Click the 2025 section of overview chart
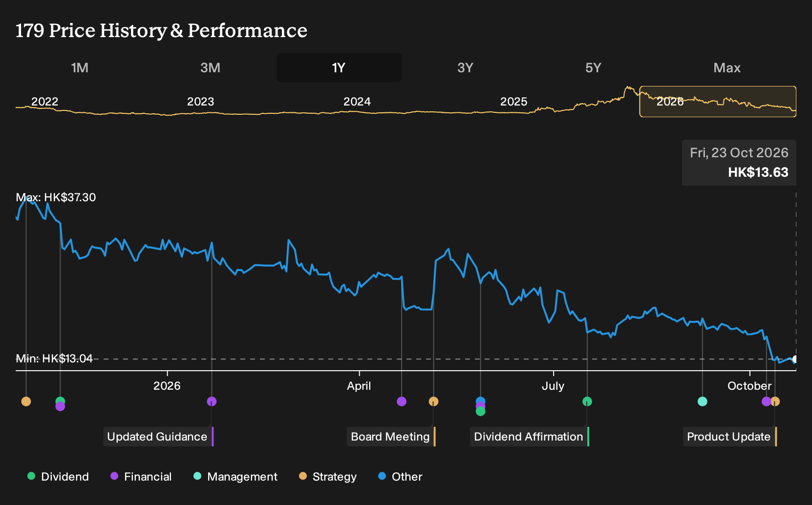Screen dimensions: 812x505 [x=514, y=102]
